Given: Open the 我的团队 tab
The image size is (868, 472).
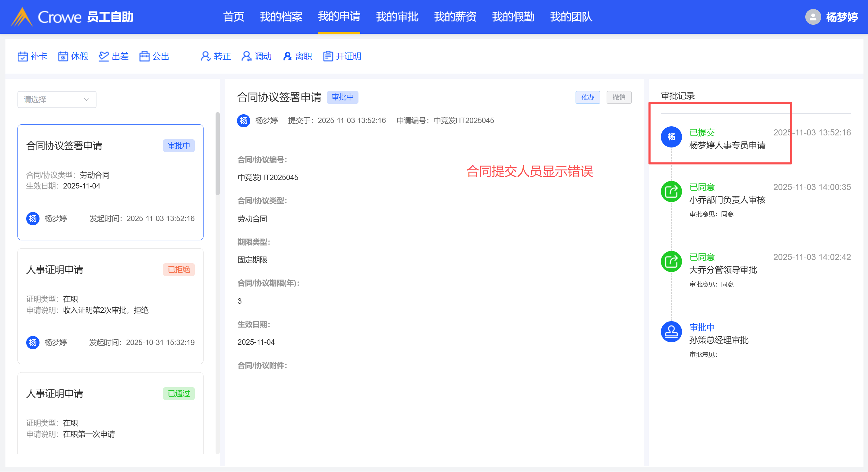Looking at the screenshot, I should pyautogui.click(x=571, y=17).
